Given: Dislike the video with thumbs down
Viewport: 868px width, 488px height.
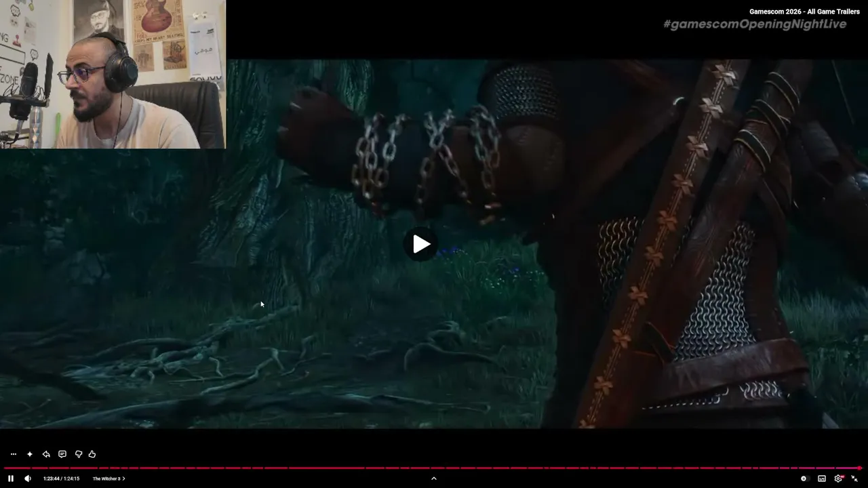Looking at the screenshot, I should click(79, 454).
